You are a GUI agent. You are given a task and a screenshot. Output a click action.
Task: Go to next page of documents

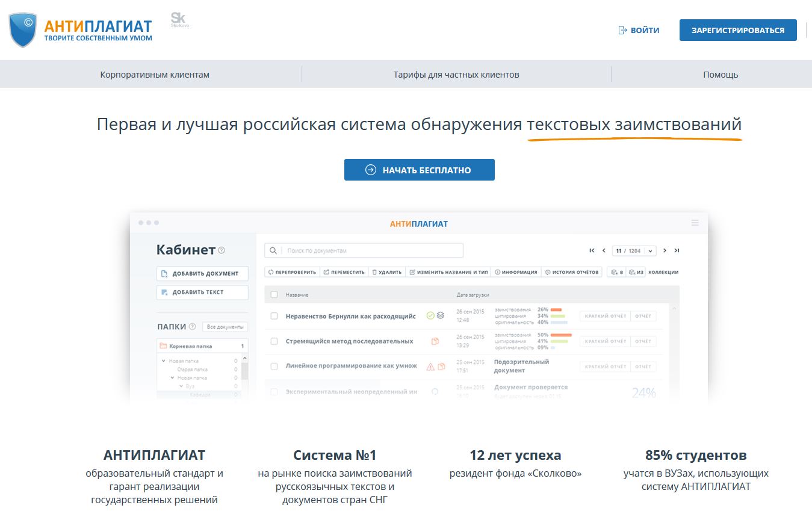click(665, 250)
